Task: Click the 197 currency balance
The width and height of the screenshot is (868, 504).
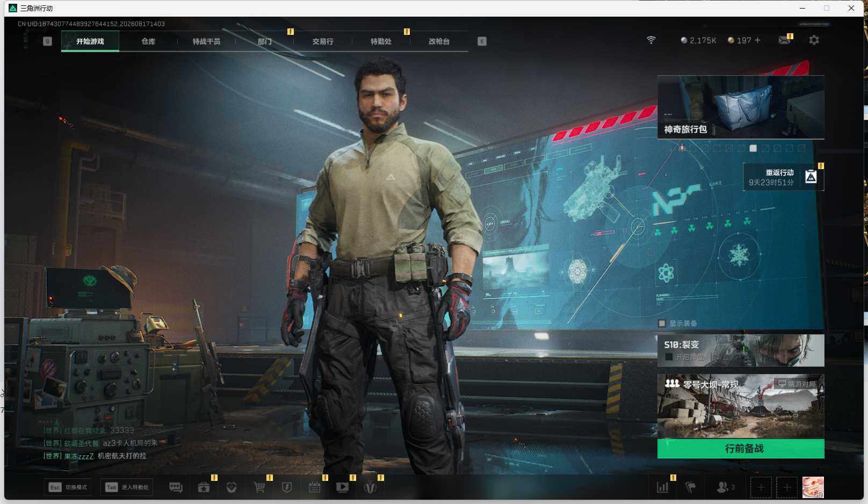Action: [740, 40]
